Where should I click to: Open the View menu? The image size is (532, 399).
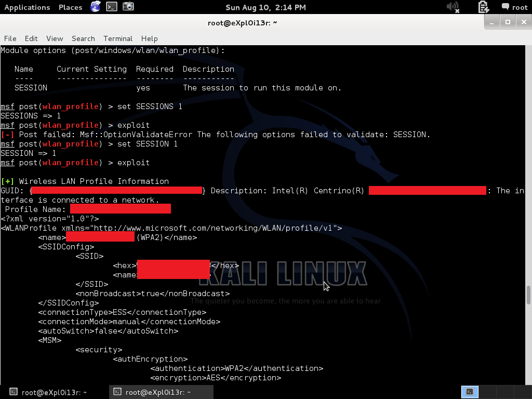pos(55,38)
